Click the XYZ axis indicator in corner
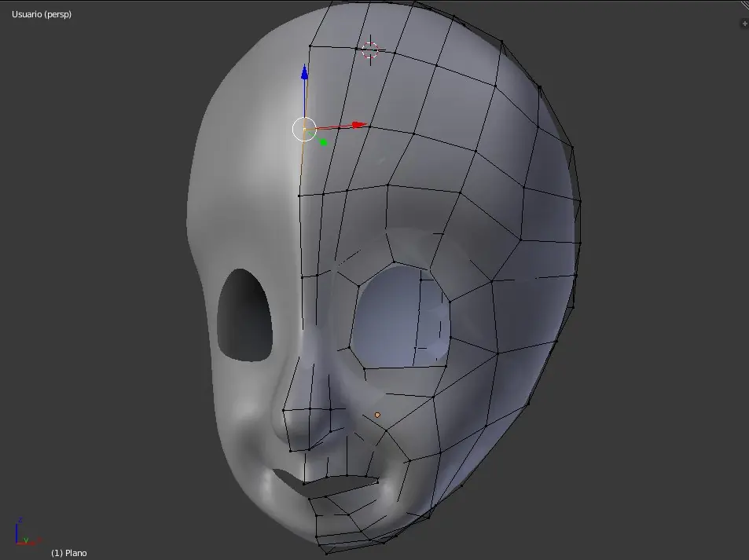This screenshot has height=560, width=749. click(22, 533)
